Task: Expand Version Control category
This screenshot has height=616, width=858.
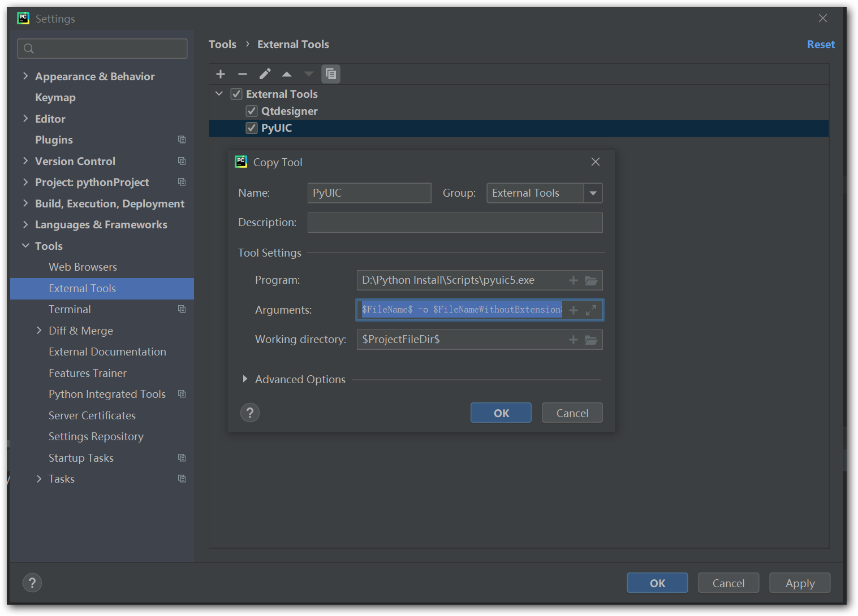Action: (25, 161)
